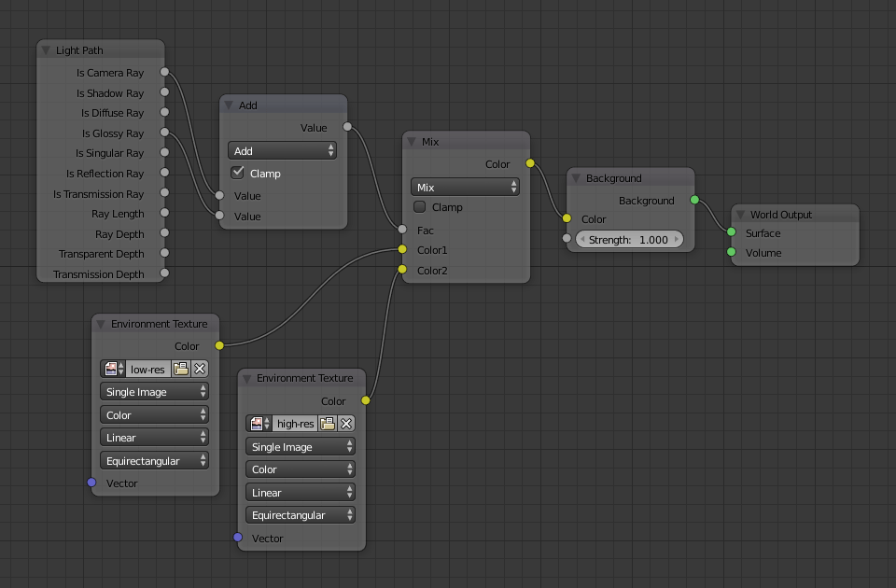This screenshot has height=588, width=896.
Task: Change Single Image source on low-res node
Action: point(154,391)
